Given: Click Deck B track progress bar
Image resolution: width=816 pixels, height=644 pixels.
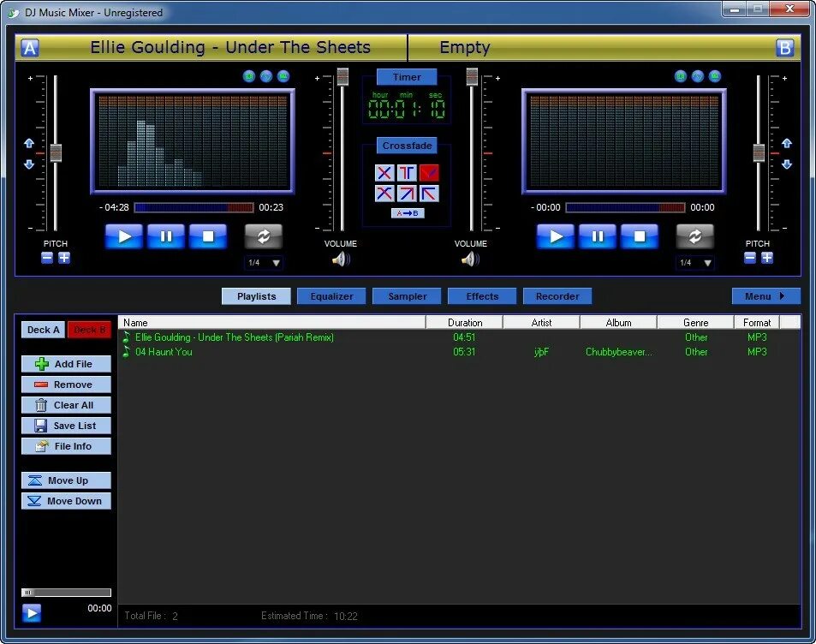Looking at the screenshot, I should 625,208.
